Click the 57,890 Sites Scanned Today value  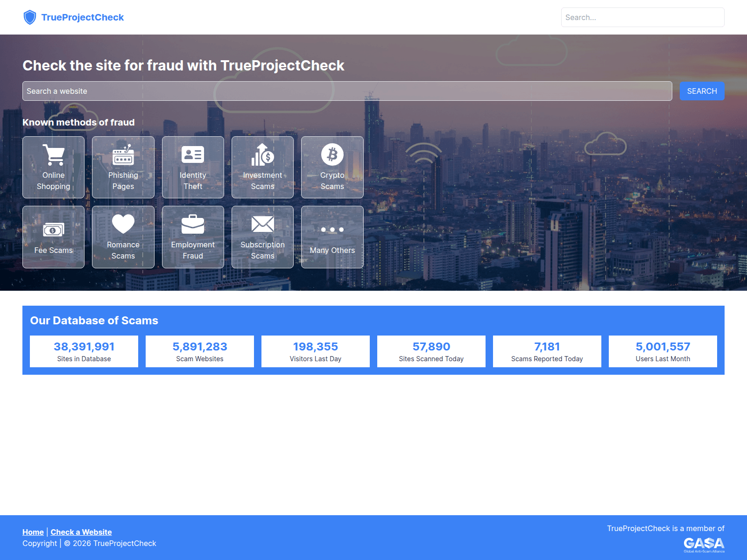tap(431, 347)
